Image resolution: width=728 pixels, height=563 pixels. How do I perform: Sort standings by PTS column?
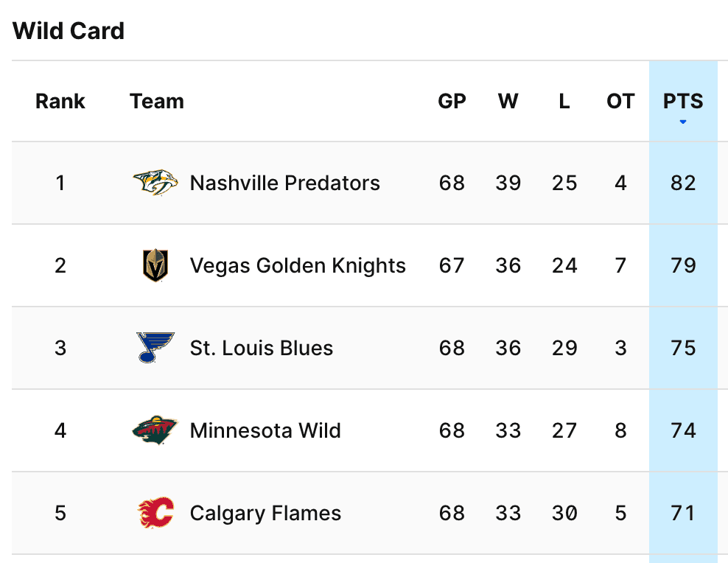(683, 102)
